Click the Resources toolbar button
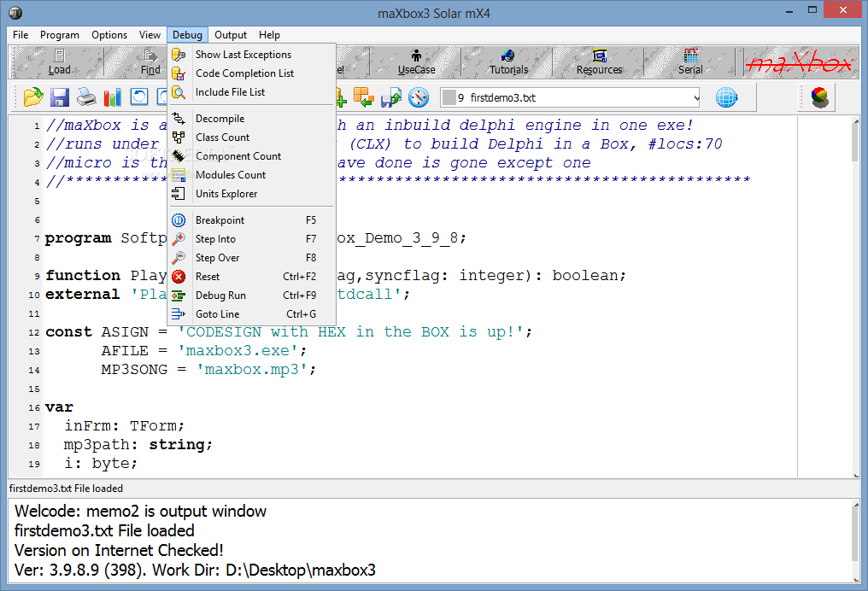868x591 pixels. (599, 62)
